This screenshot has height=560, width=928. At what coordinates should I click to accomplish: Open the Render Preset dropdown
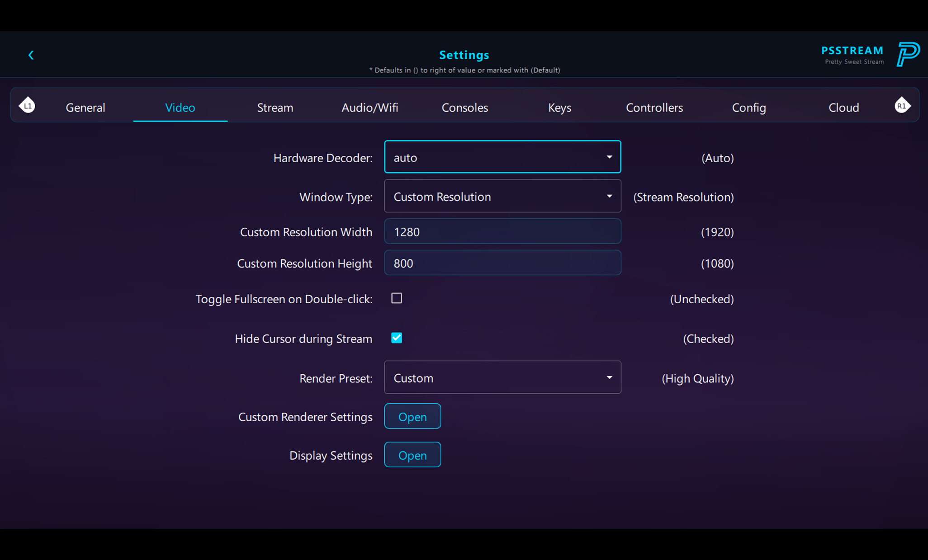[x=502, y=377]
